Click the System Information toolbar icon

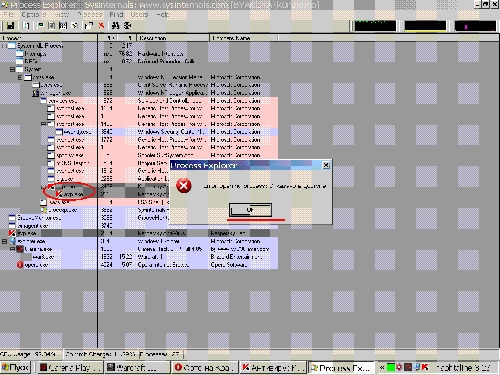click(41, 26)
